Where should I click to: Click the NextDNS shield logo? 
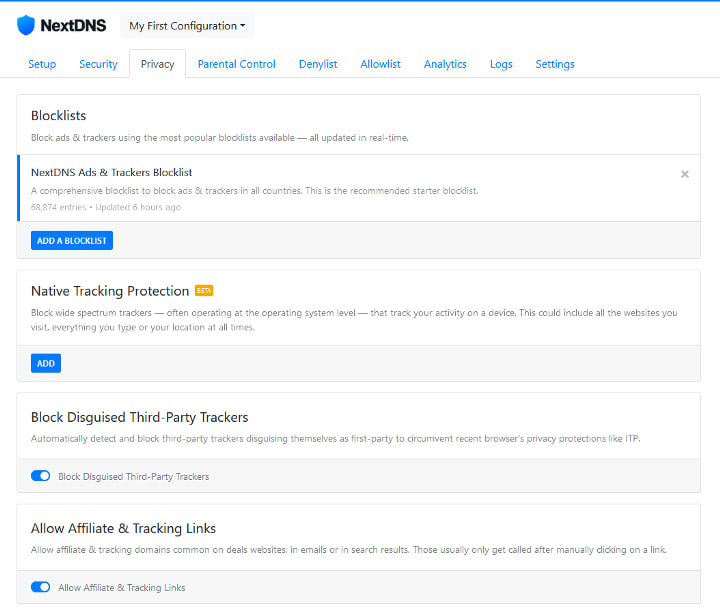tap(26, 25)
